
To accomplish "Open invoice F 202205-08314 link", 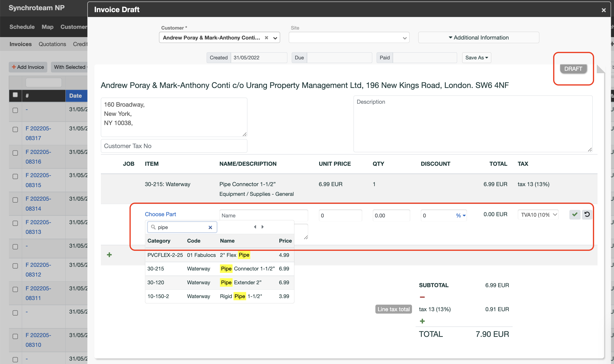I will (x=38, y=204).
